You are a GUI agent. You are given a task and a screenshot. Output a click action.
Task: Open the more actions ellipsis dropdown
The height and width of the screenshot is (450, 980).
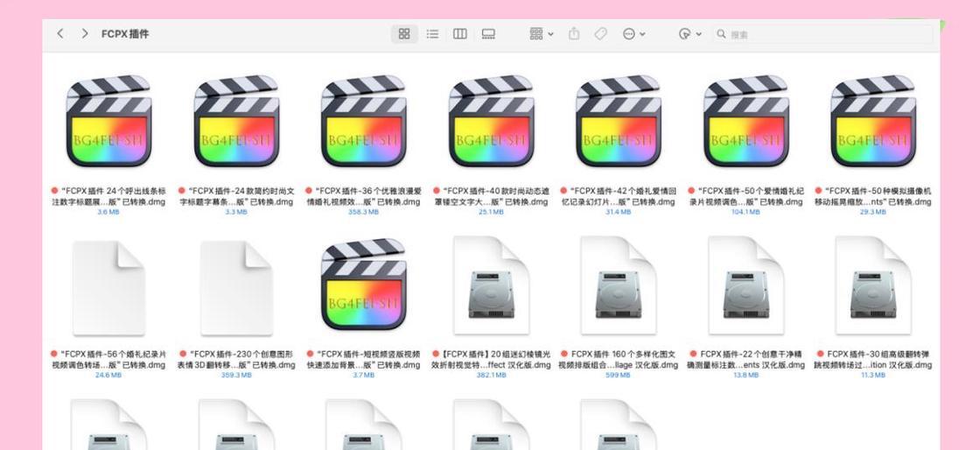point(633,34)
